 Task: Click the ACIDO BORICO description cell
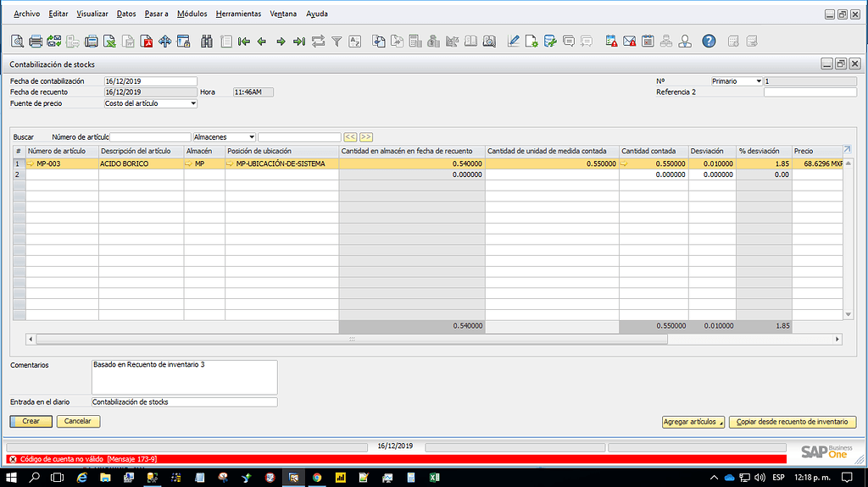[x=142, y=163]
